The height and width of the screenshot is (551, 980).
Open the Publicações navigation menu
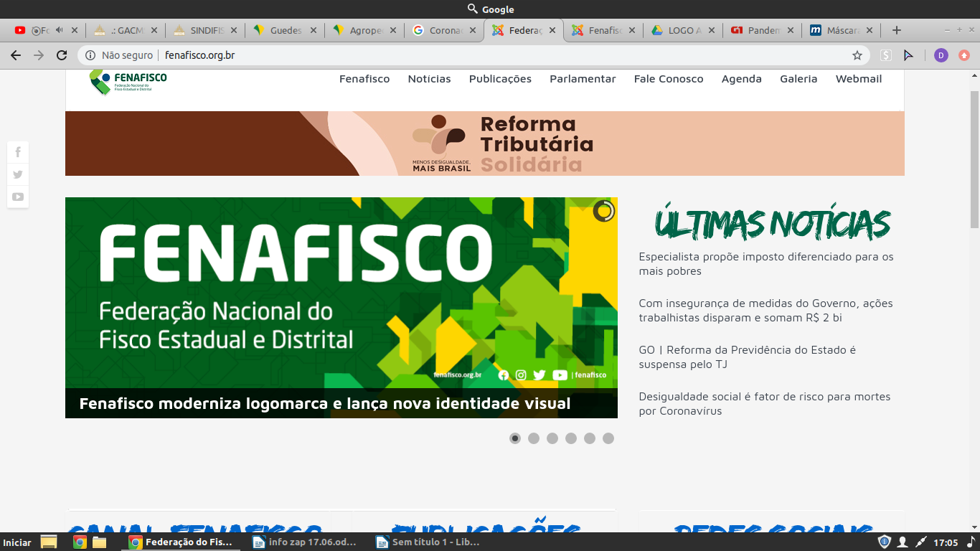500,79
